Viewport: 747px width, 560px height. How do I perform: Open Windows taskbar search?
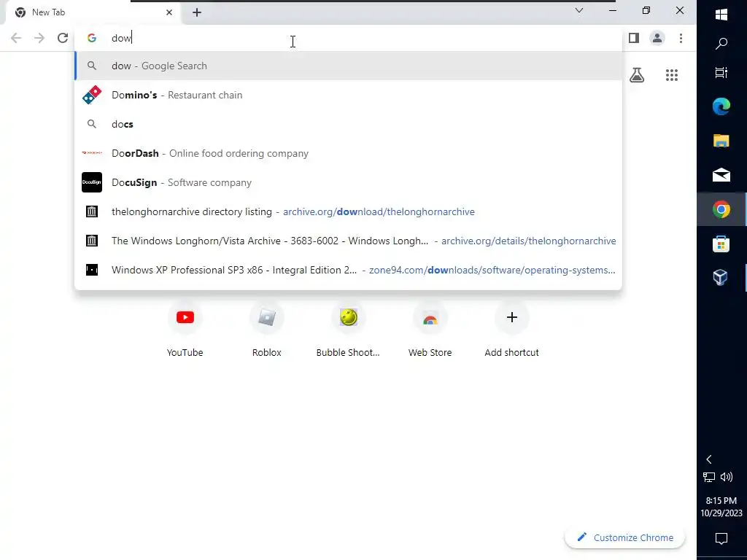coord(721,44)
